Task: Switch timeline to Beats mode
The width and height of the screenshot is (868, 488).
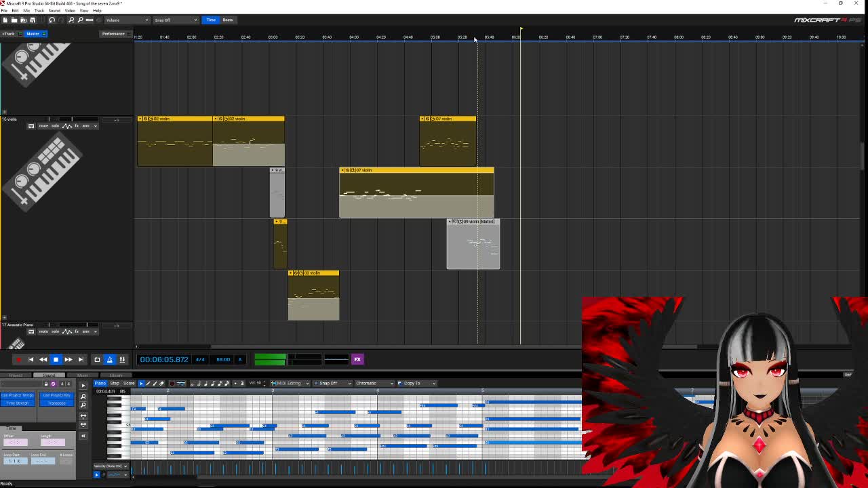Action: pyautogui.click(x=228, y=20)
